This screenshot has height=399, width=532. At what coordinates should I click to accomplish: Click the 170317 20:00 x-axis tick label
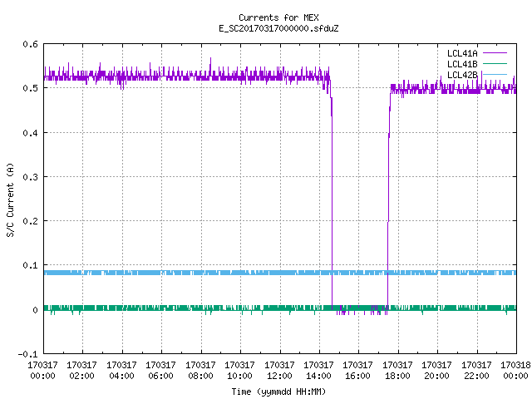[437, 370]
